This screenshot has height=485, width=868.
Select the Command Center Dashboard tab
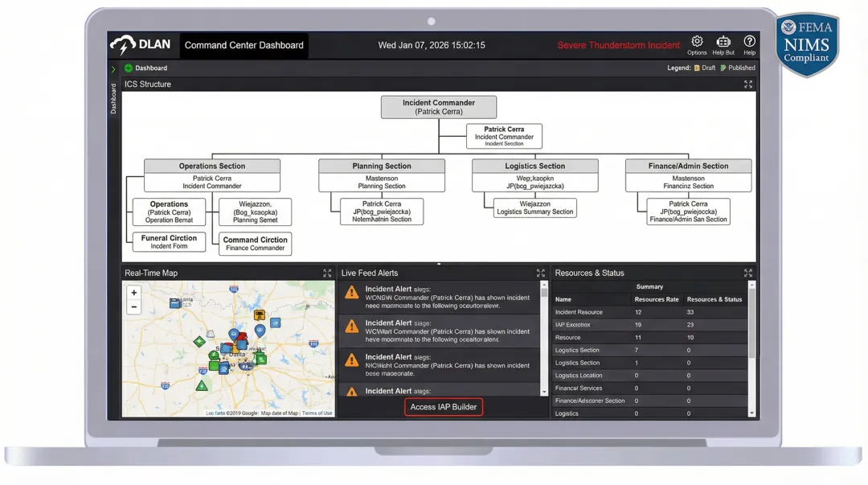244,45
